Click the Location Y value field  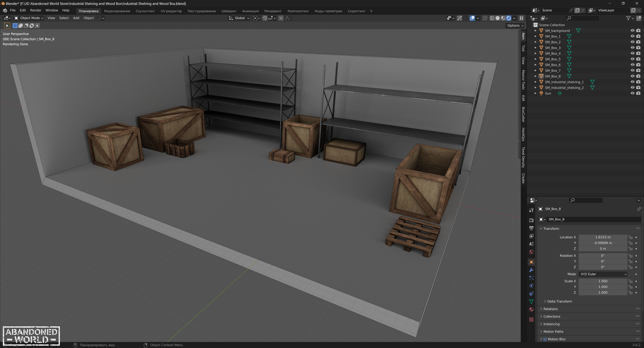pyautogui.click(x=603, y=243)
